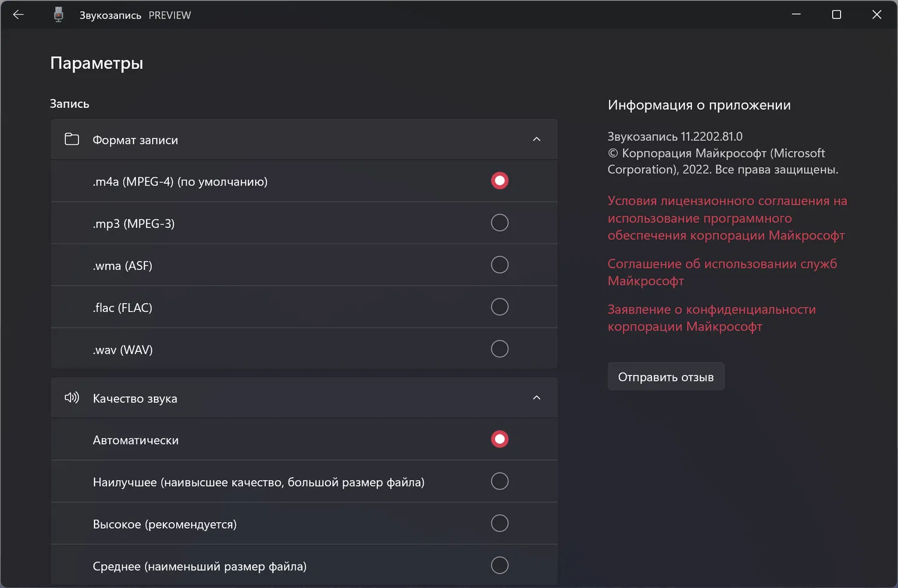Select the .flac (FLAC) radio button
The width and height of the screenshot is (898, 588).
[499, 307]
